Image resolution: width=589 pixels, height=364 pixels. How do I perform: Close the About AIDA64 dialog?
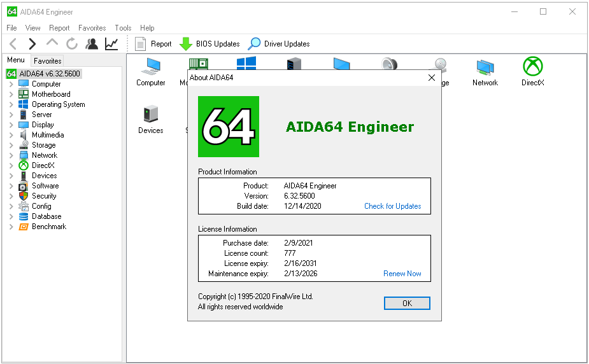[432, 78]
